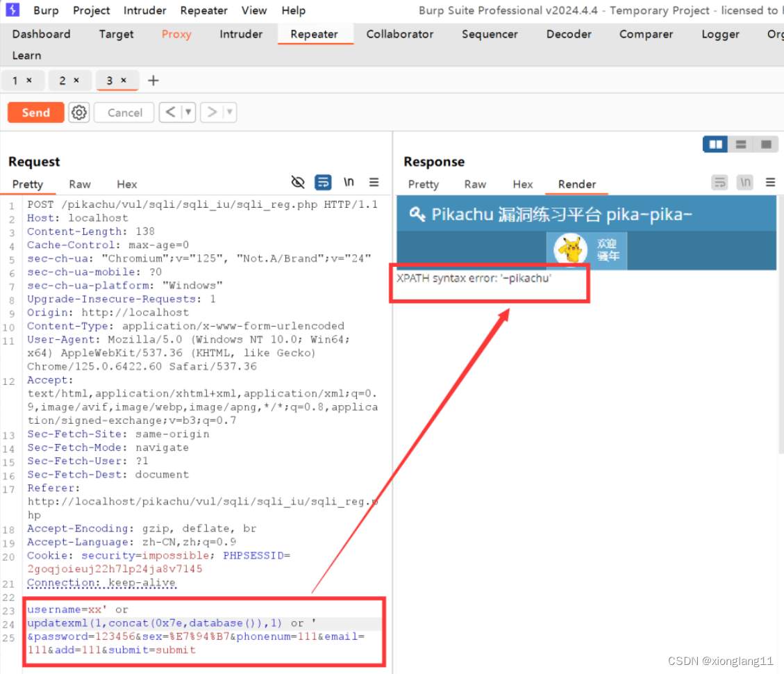Viewport: 784px width, 674px height.
Task: Click the Host: localhost header line
Action: tap(78, 217)
